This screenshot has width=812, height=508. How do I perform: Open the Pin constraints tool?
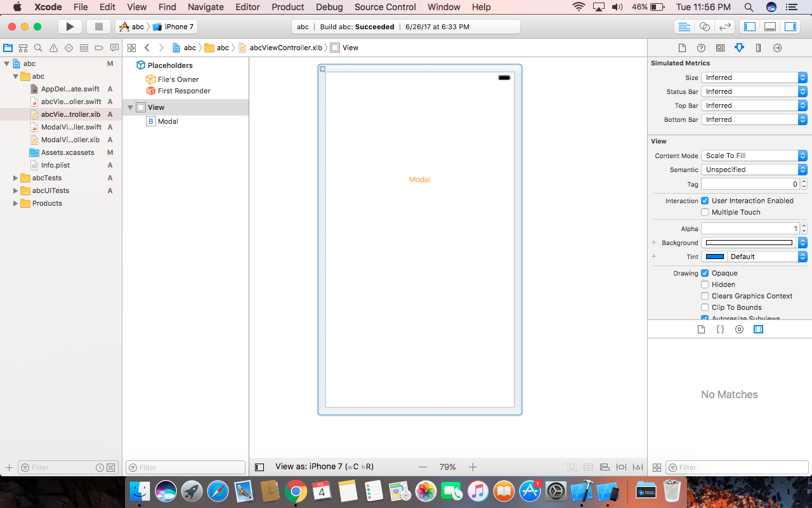(622, 467)
